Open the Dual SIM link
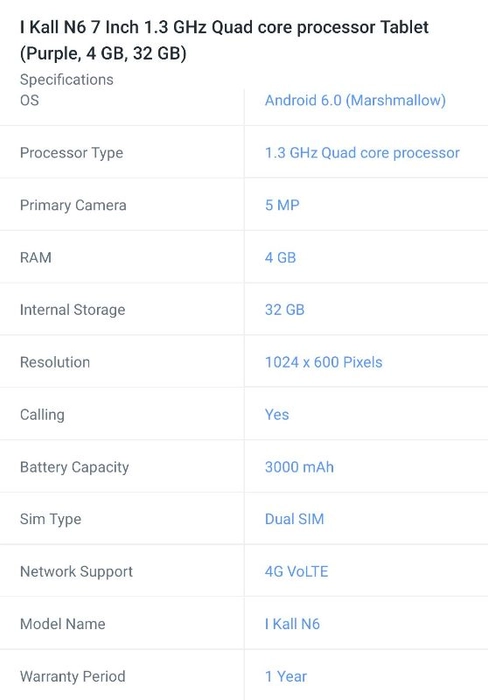This screenshot has width=488, height=700. (x=294, y=519)
